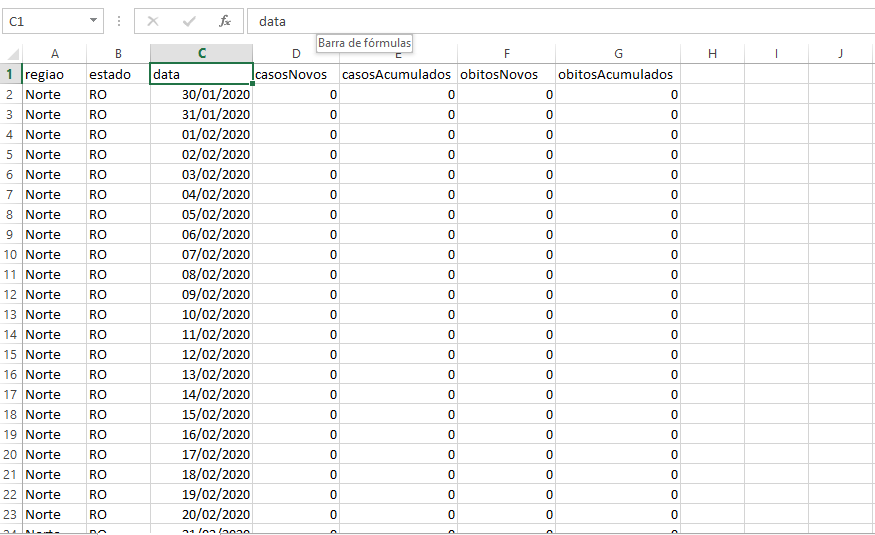Click the Enter checkmark icon in formula bar
The width and height of the screenshot is (875, 535).
[189, 21]
